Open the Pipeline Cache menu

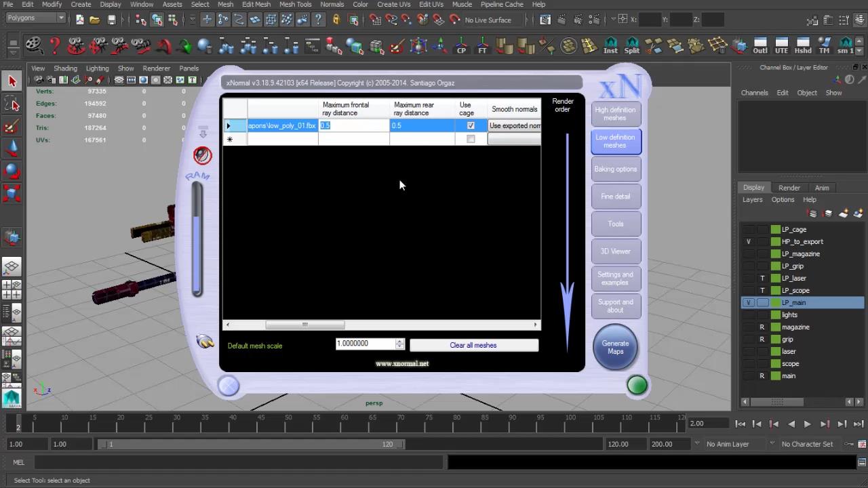[x=502, y=4]
